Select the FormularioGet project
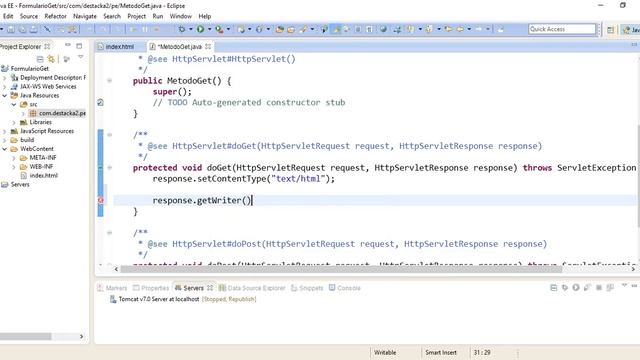Screen dimensions: 640x360 tap(29, 69)
